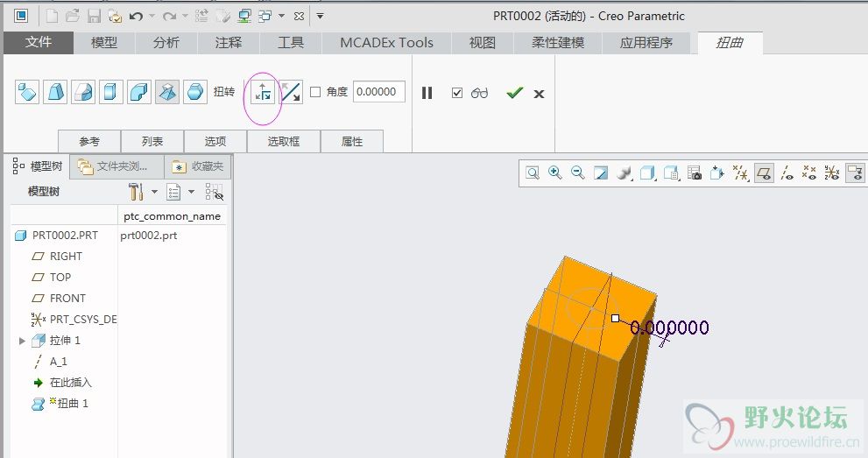Select the 扭曲 ribbon tab

[x=730, y=43]
